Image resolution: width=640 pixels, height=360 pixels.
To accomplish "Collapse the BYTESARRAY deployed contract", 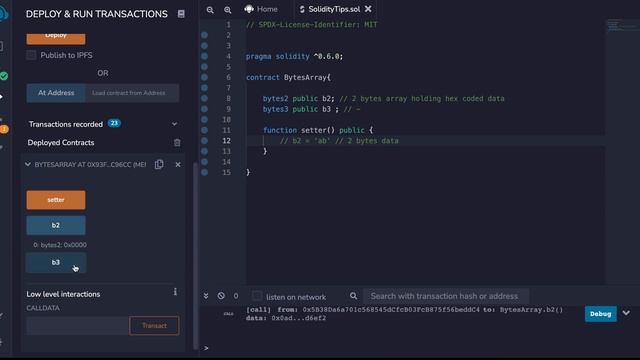I will [x=27, y=164].
